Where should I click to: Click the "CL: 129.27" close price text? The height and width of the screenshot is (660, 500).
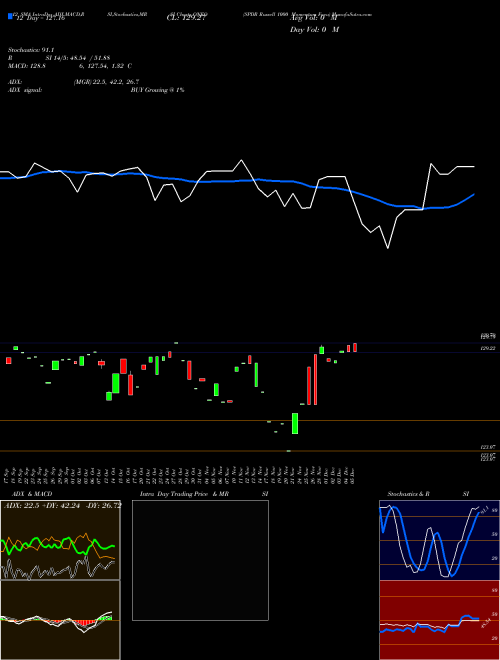coord(186,19)
